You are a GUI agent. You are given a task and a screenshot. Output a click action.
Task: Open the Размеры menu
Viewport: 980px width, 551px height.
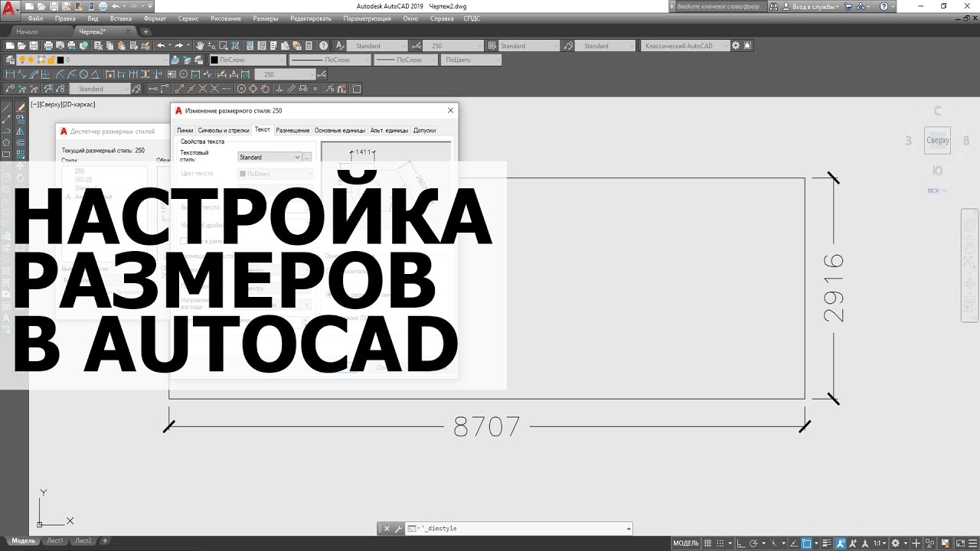tap(266, 18)
